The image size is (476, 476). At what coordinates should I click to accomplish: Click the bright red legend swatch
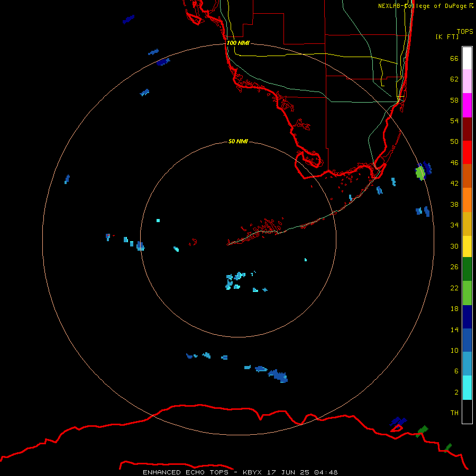[467, 152]
